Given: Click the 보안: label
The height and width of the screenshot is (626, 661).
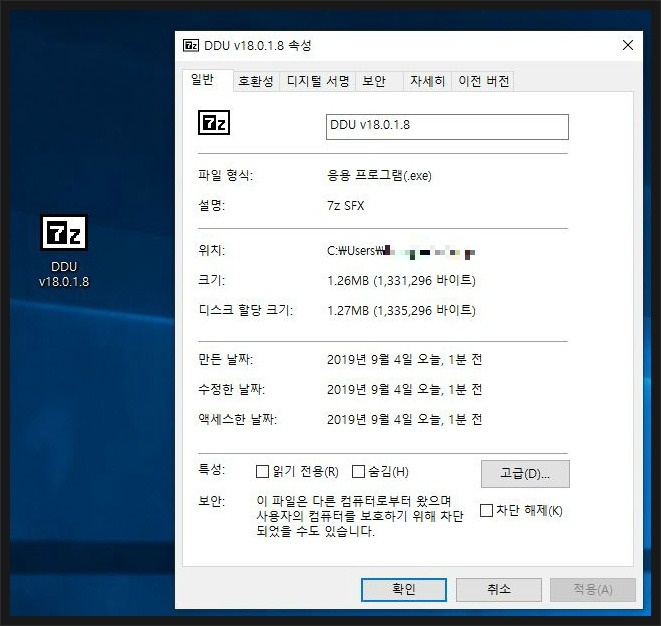Looking at the screenshot, I should coord(212,501).
